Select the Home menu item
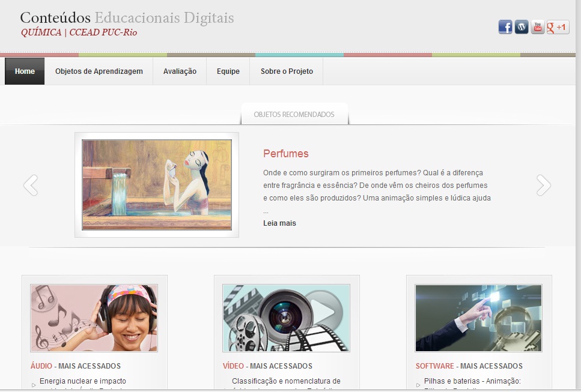 pyautogui.click(x=25, y=71)
